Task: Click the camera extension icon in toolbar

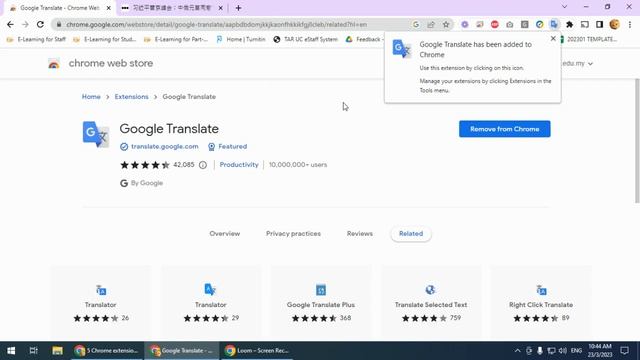Action: pyautogui.click(x=510, y=24)
